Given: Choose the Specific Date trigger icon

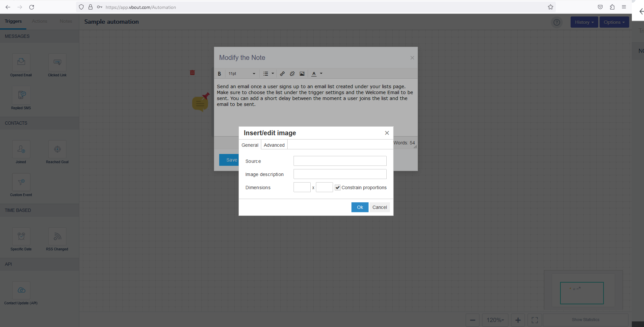Looking at the screenshot, I should click(21, 236).
